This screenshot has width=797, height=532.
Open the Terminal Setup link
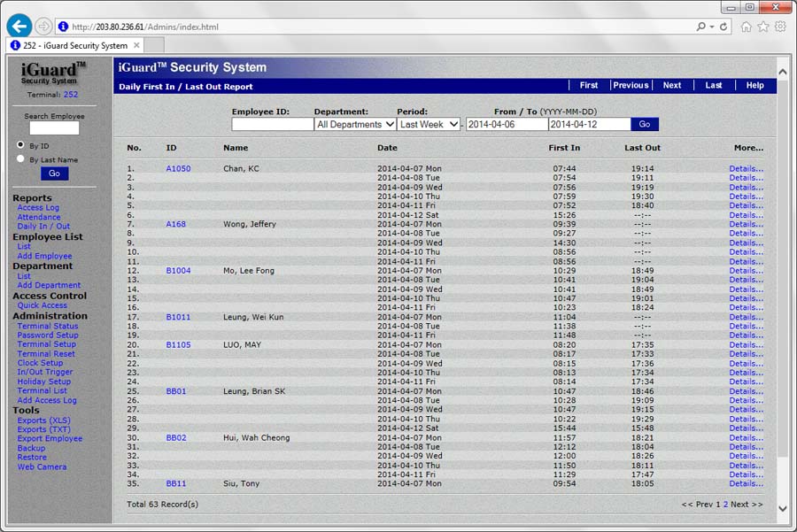pos(47,344)
